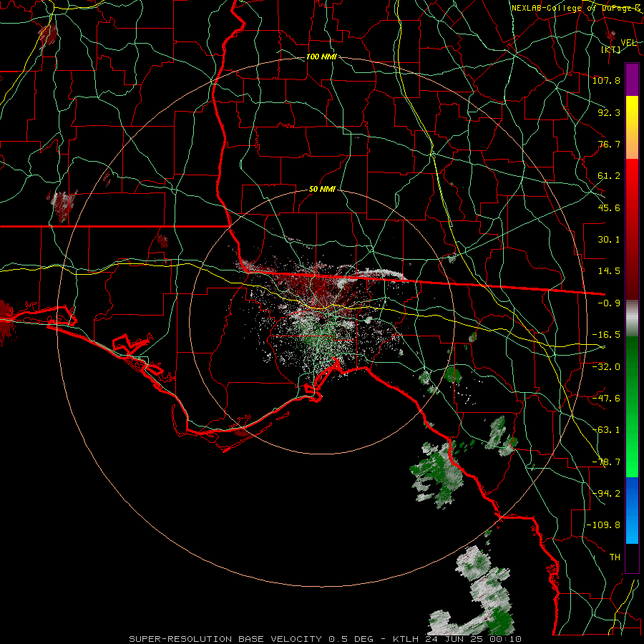Select the 45.6 velocity scale value
Image resolution: width=644 pixels, height=644 pixels.
click(x=609, y=208)
